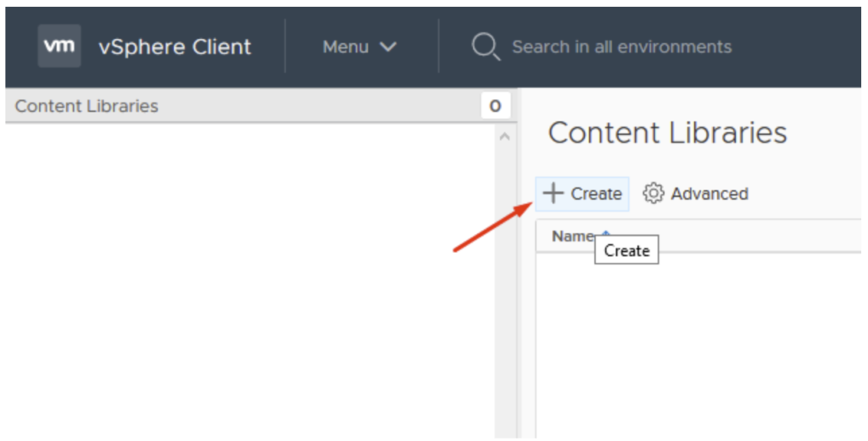Click the empty libraries list area

click(698, 345)
